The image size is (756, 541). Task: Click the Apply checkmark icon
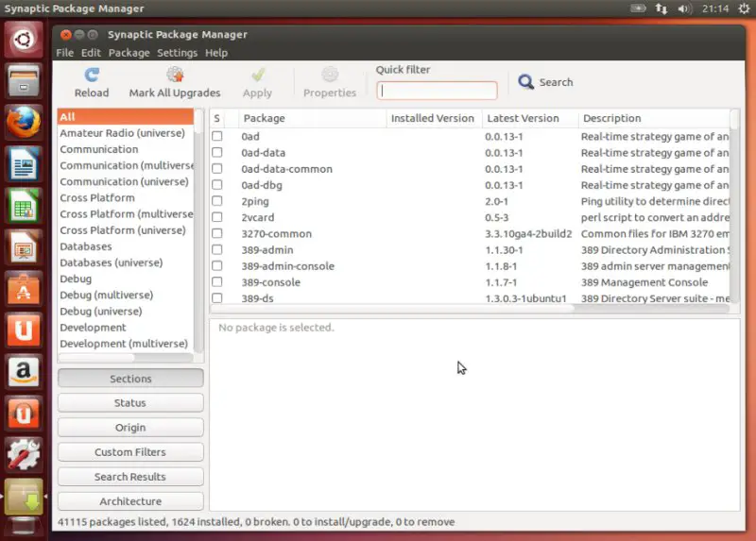coord(257,76)
